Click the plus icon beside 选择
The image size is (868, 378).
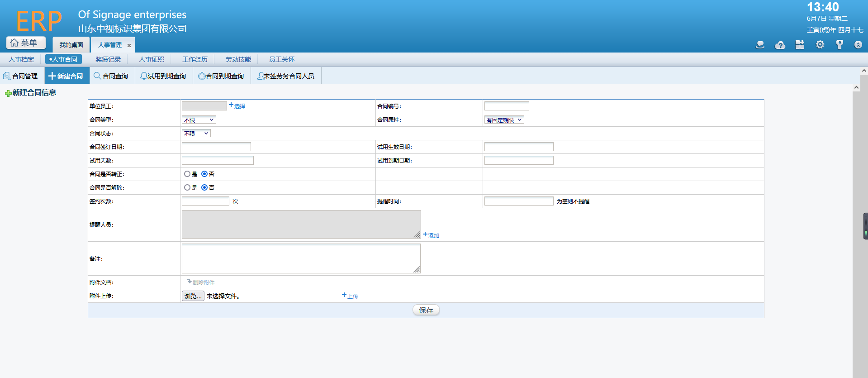(231, 105)
